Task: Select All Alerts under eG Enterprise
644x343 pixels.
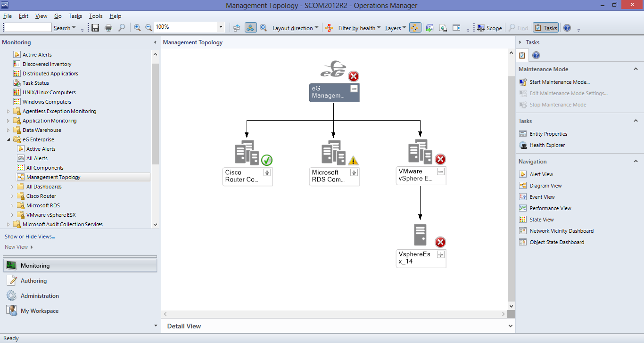Action: 37,158
